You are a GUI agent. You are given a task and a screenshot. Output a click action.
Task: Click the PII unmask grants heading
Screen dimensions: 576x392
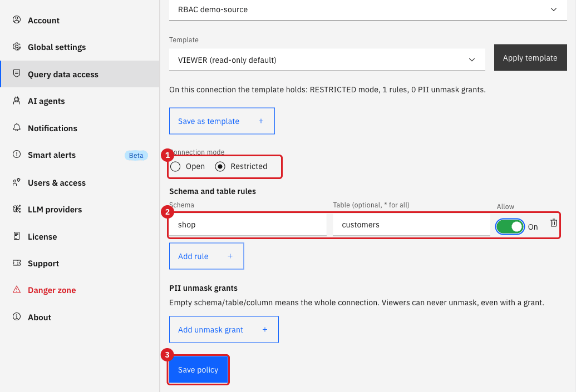tap(203, 288)
